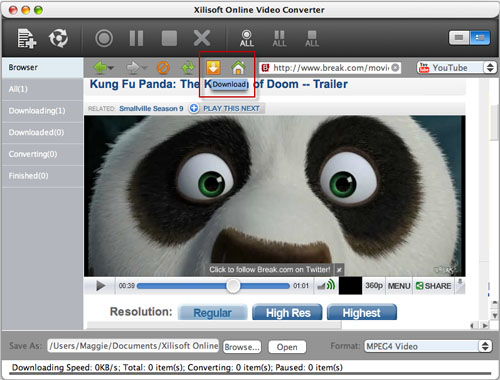This screenshot has height=380, width=500.
Task: Open the video player MENU
Action: tap(399, 286)
